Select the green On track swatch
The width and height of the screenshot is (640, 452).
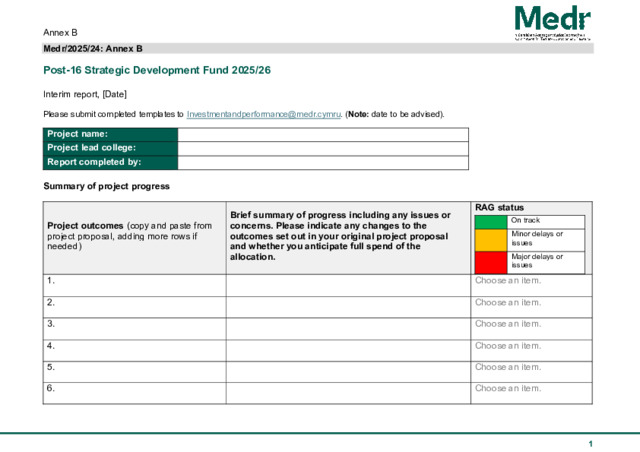[x=490, y=221]
